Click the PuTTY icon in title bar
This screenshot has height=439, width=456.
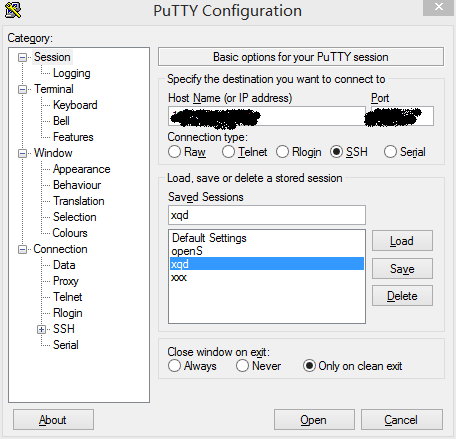(x=13, y=10)
